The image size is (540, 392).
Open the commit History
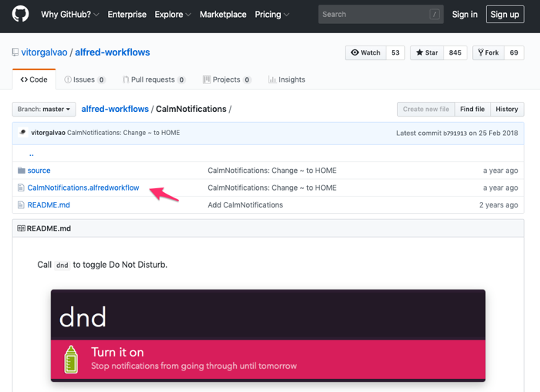(x=507, y=110)
